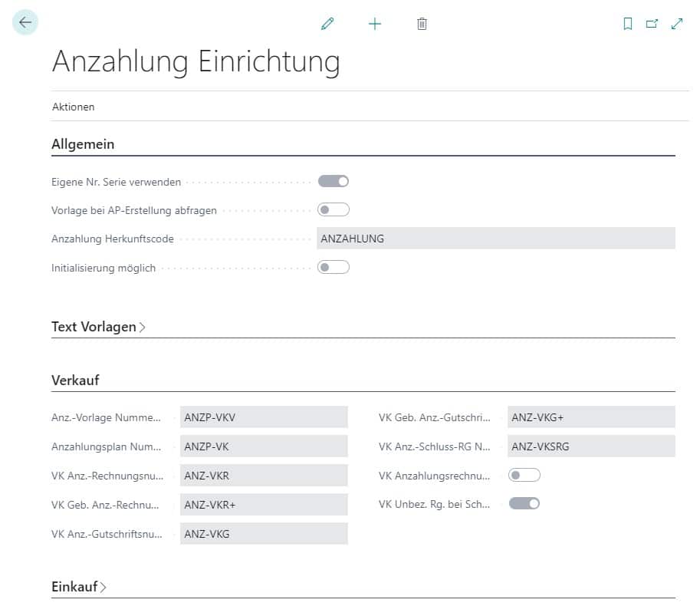Image resolution: width=700 pixels, height=616 pixels.
Task: Collapse the Allgemein section header
Action: tap(83, 144)
